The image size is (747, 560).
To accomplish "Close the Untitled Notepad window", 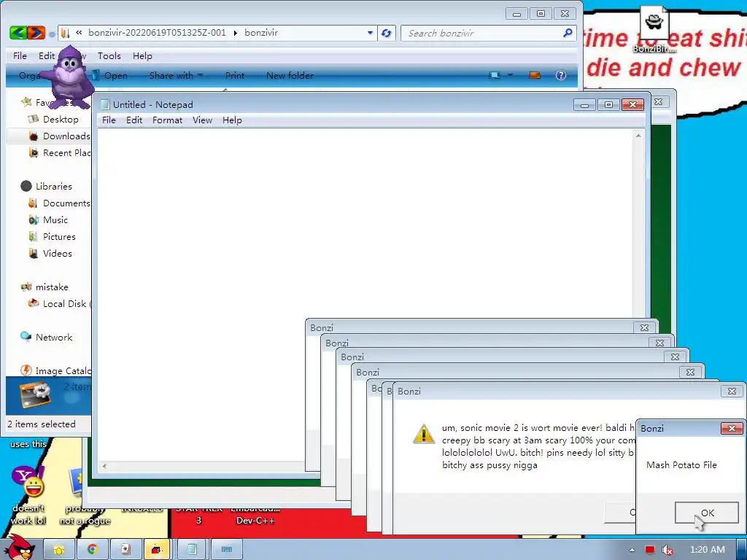I will coord(632,104).
